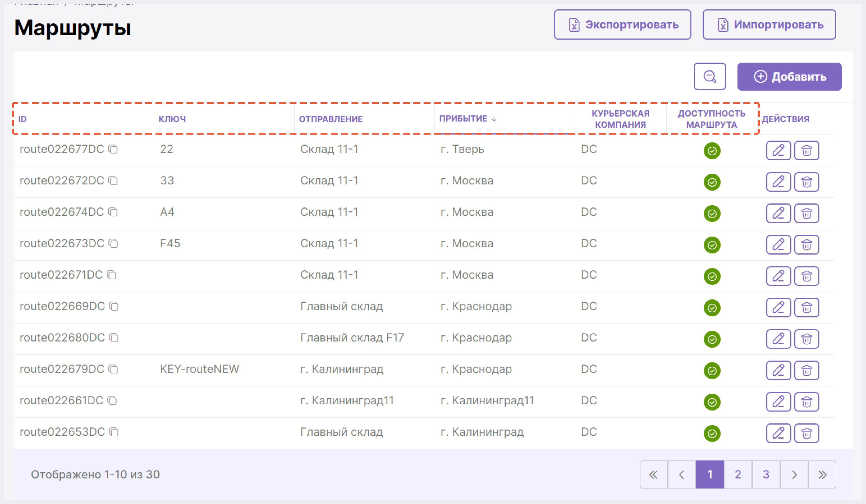Delete route route022669DC
This screenshot has width=866, height=504.
point(807,307)
